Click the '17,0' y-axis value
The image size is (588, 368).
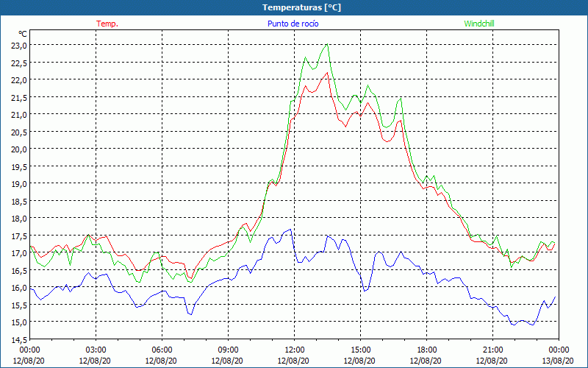click(19, 253)
